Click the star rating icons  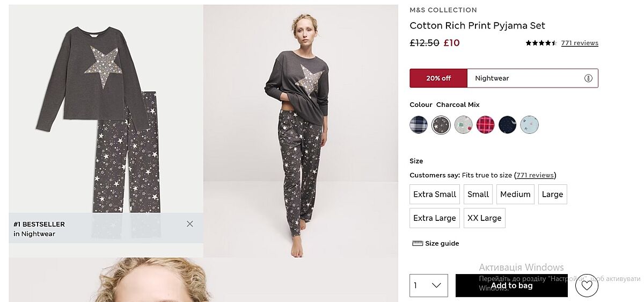[541, 43]
